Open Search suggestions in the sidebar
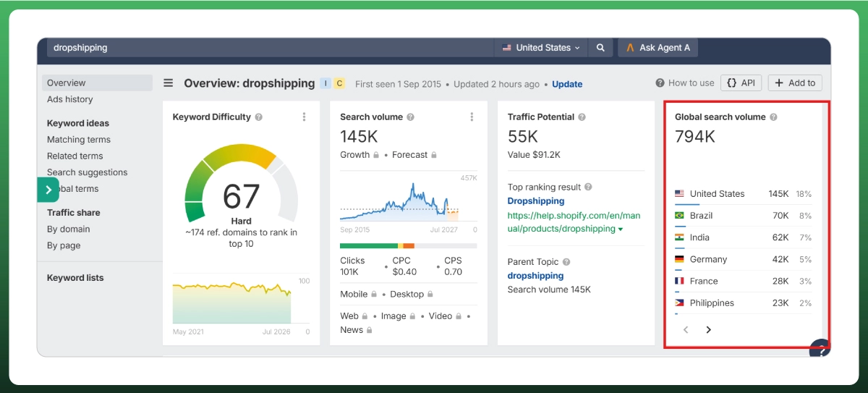 coord(88,172)
